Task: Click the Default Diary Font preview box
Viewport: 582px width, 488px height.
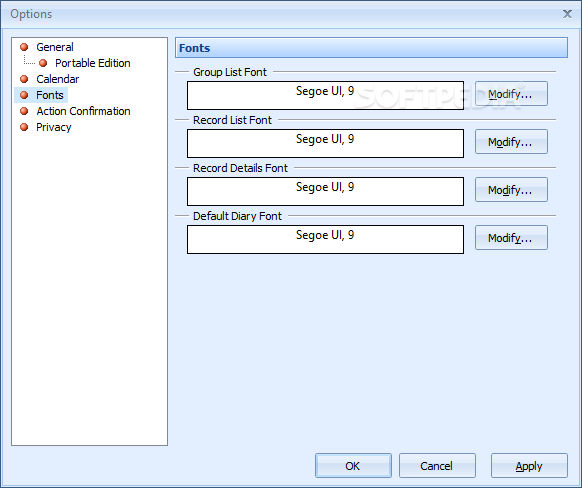Action: tap(325, 239)
